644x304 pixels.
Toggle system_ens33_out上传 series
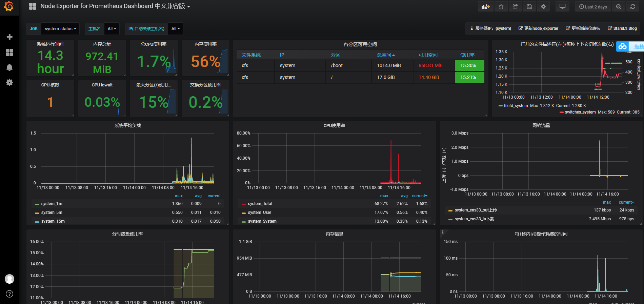click(x=476, y=210)
